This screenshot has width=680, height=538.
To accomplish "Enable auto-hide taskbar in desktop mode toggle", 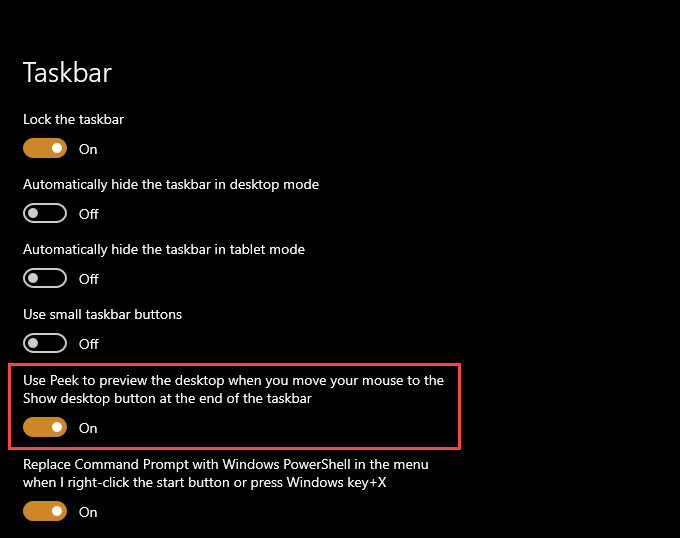I will point(45,214).
